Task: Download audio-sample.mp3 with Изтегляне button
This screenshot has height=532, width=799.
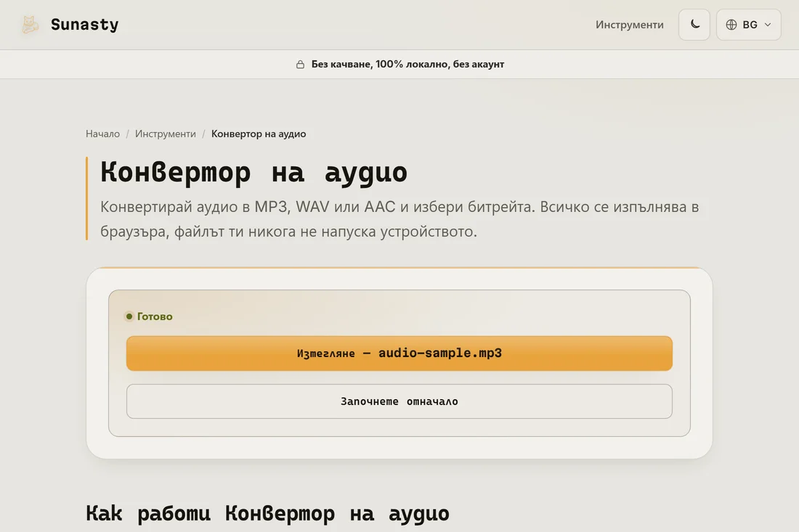Action: click(399, 353)
